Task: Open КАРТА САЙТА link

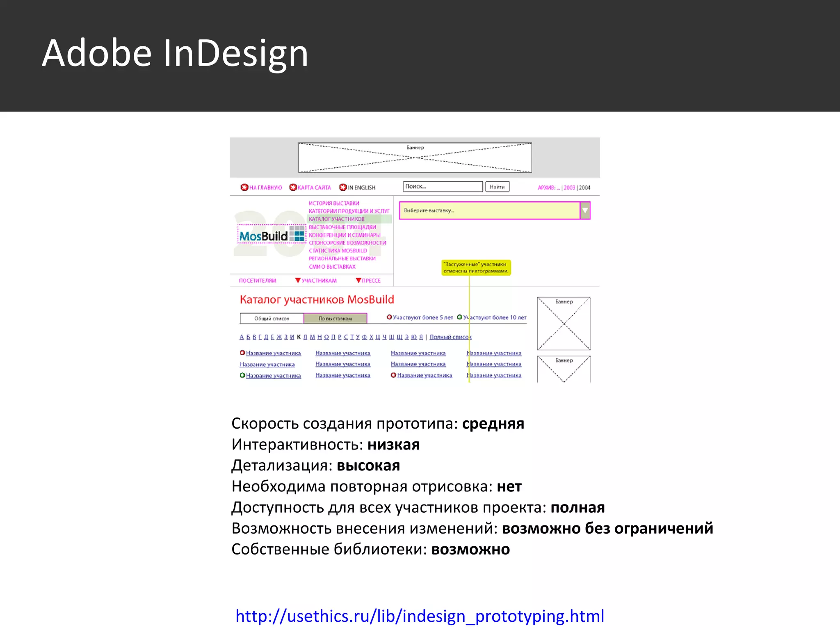Action: [x=314, y=188]
